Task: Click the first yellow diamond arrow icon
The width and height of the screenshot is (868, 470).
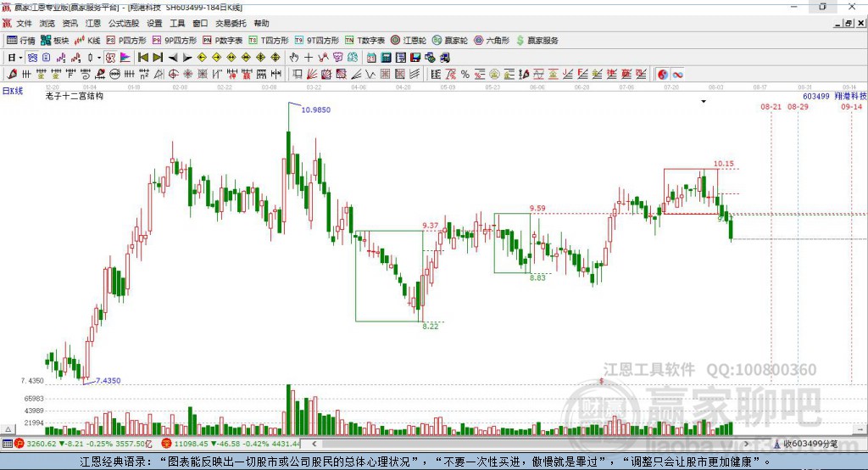Action: (x=202, y=58)
